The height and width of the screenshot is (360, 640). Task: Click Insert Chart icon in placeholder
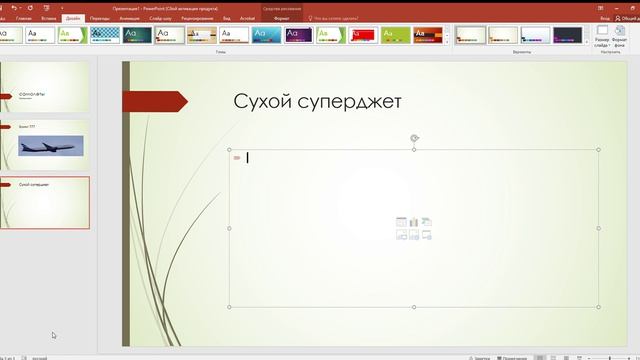414,222
